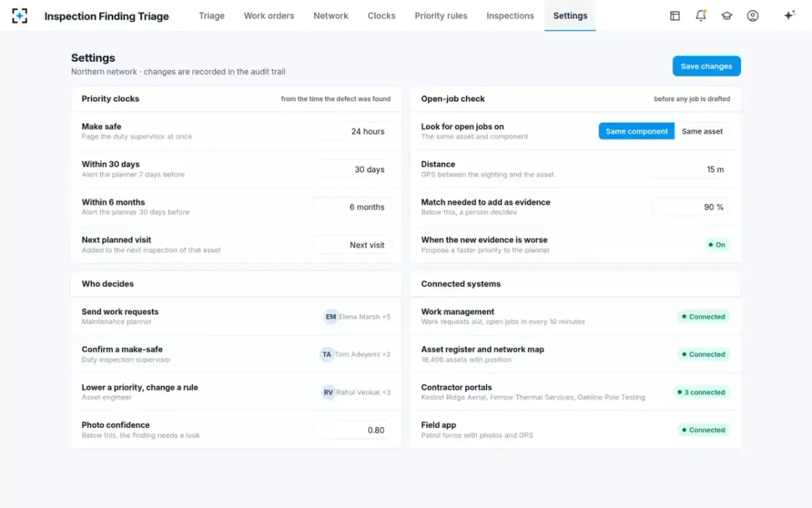This screenshot has width=812, height=508.
Task: Click Tom Adeyemi +2 assignees
Action: coord(363,354)
